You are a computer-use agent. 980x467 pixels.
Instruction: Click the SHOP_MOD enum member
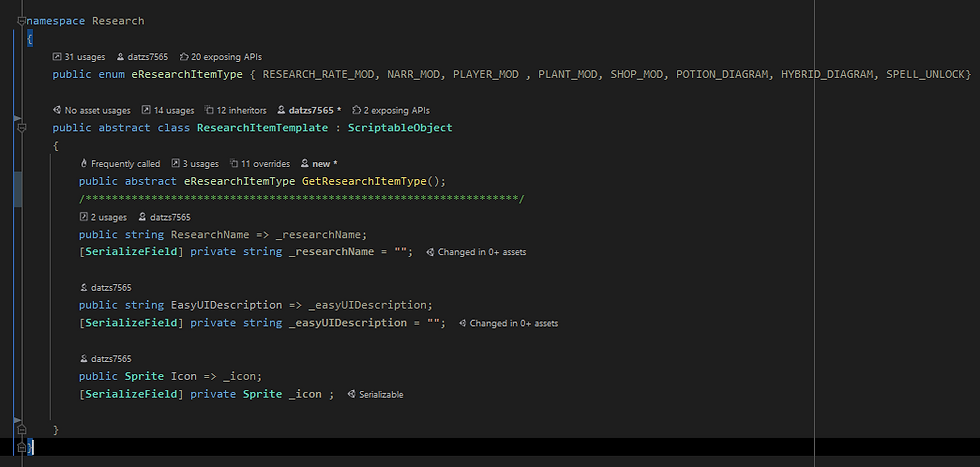point(637,74)
